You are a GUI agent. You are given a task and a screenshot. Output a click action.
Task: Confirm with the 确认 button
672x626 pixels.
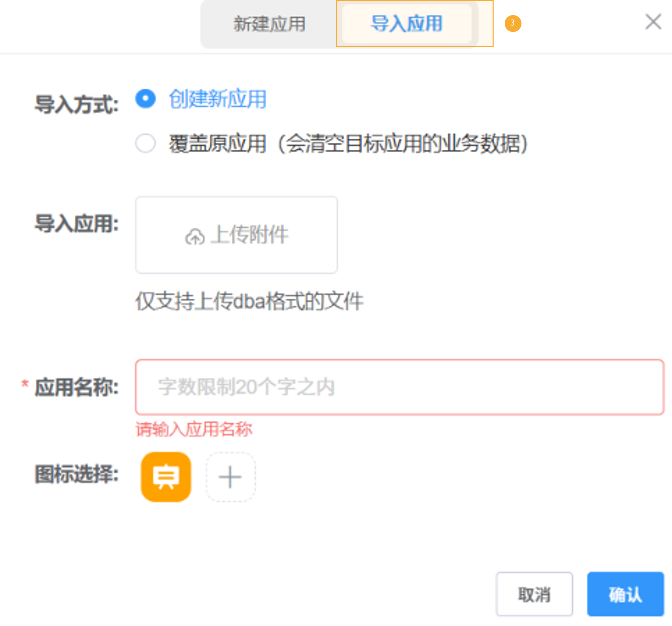coord(625,594)
